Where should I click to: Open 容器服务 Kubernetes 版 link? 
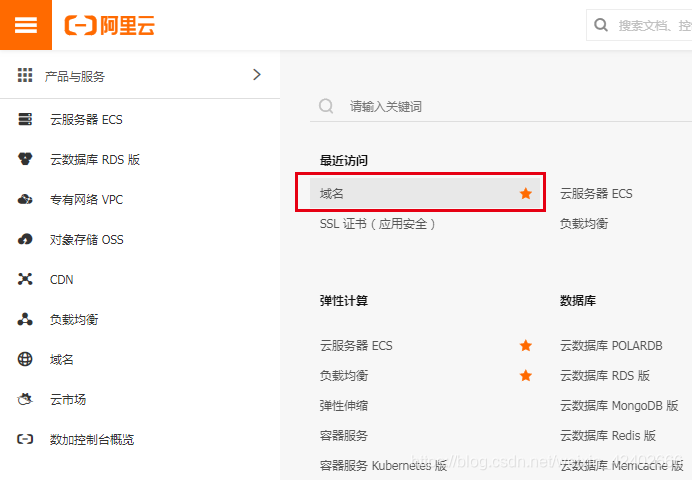383,465
